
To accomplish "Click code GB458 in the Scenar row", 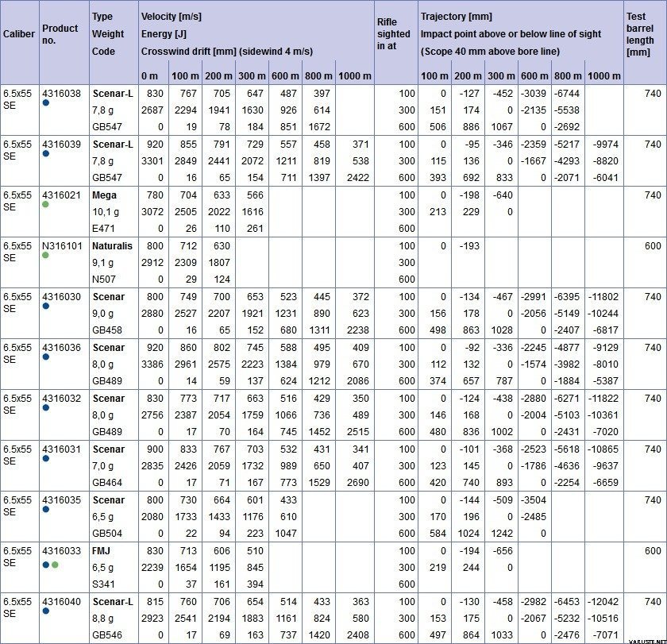I will tap(107, 330).
